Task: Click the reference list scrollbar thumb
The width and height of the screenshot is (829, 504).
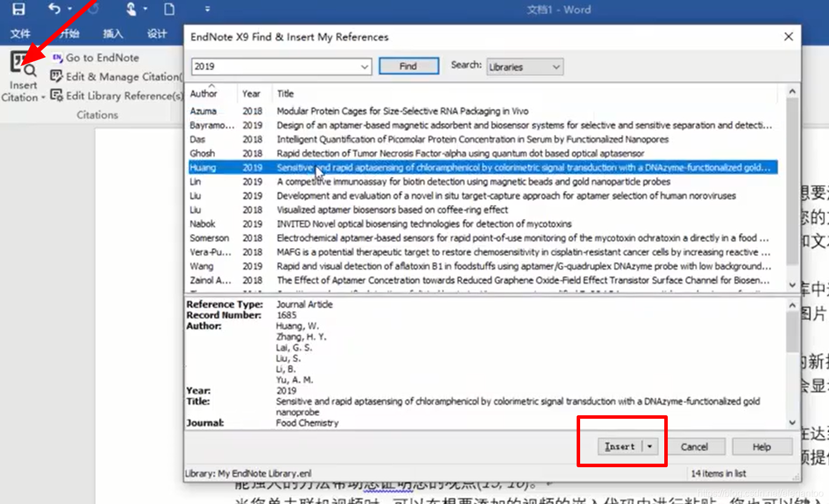Action: [792, 181]
